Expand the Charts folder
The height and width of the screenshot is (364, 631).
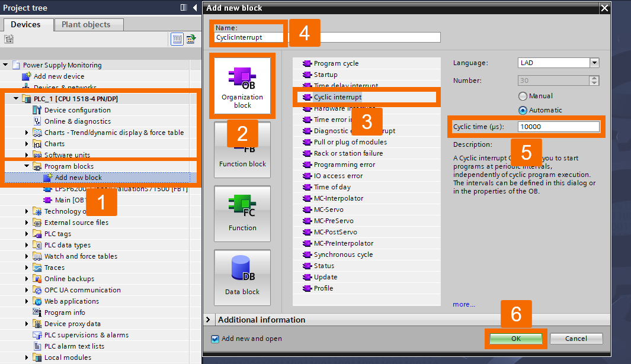point(27,144)
